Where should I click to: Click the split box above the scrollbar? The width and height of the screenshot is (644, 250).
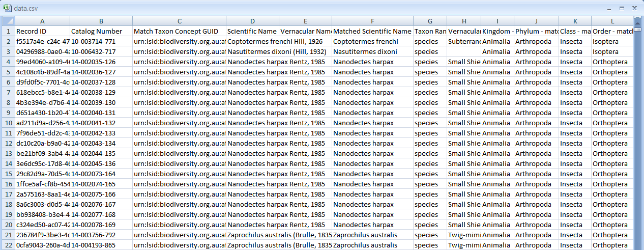tap(638, 18)
